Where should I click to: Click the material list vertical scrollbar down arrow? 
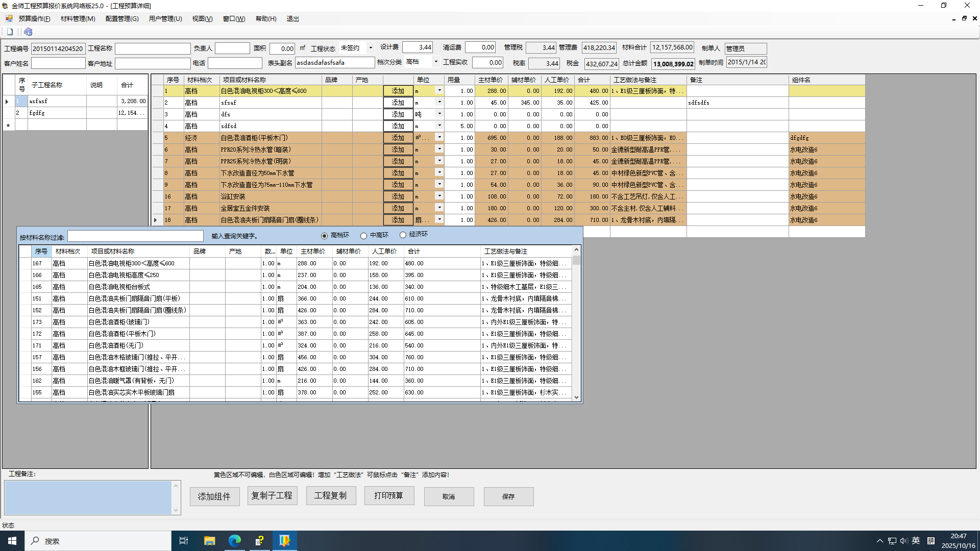coord(576,397)
